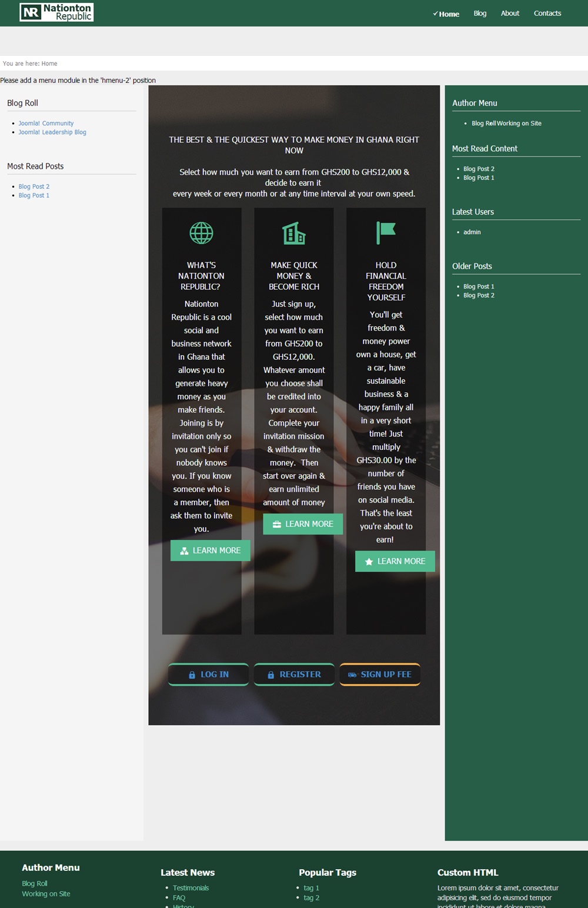This screenshot has height=908, width=588.
Task: Click tag 1 under Popular Tags
Action: coord(311,888)
